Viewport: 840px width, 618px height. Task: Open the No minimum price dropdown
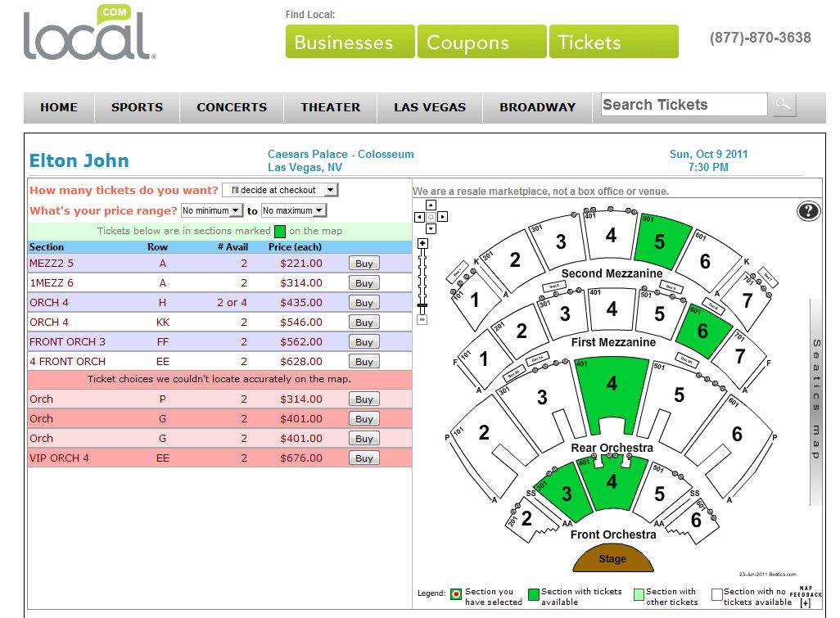(x=211, y=210)
